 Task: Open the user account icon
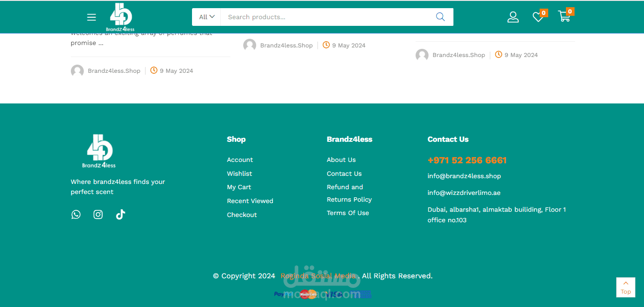pyautogui.click(x=513, y=17)
